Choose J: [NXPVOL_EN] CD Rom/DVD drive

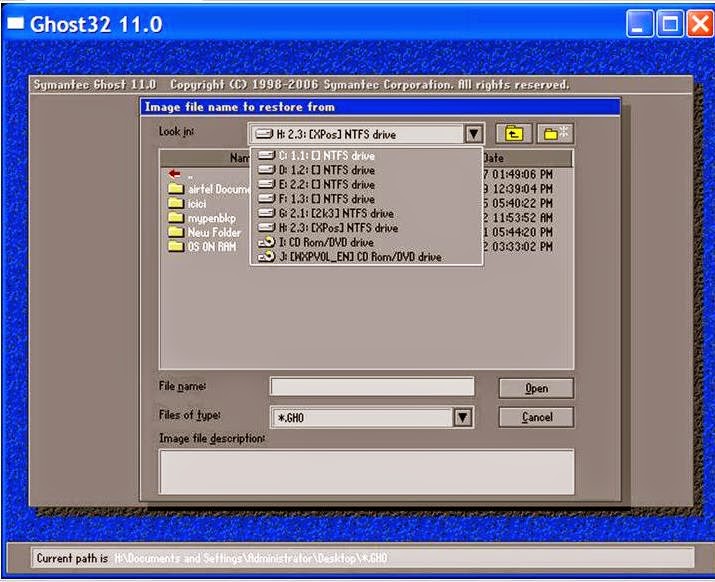click(366, 257)
